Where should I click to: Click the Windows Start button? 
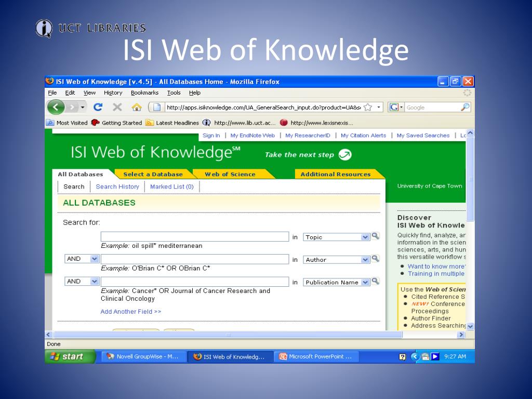[70, 356]
